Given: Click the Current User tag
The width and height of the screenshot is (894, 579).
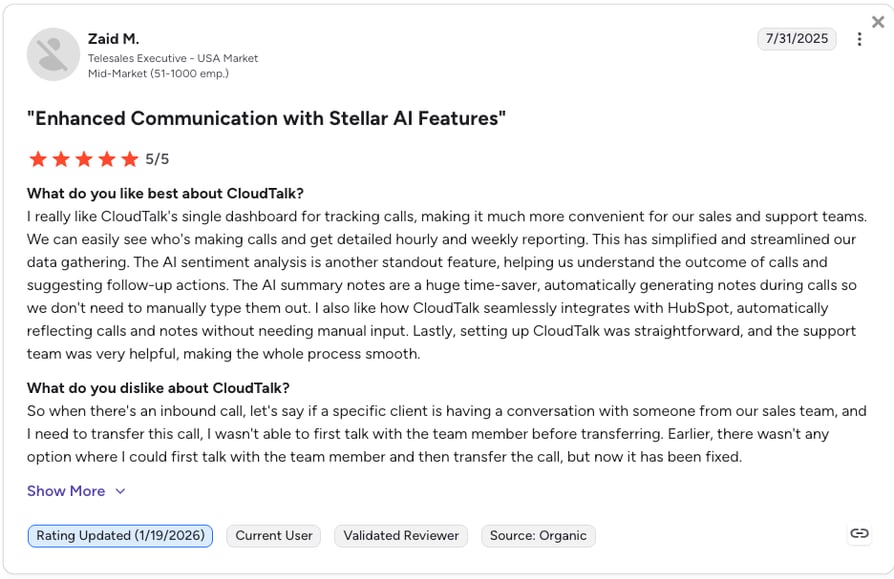Looking at the screenshot, I should 274,536.
